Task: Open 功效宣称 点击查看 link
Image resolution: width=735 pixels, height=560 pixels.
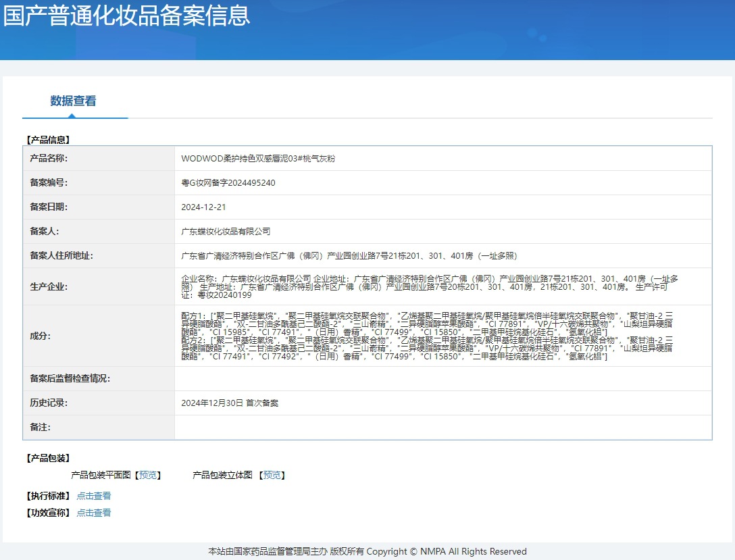Action: (x=94, y=512)
